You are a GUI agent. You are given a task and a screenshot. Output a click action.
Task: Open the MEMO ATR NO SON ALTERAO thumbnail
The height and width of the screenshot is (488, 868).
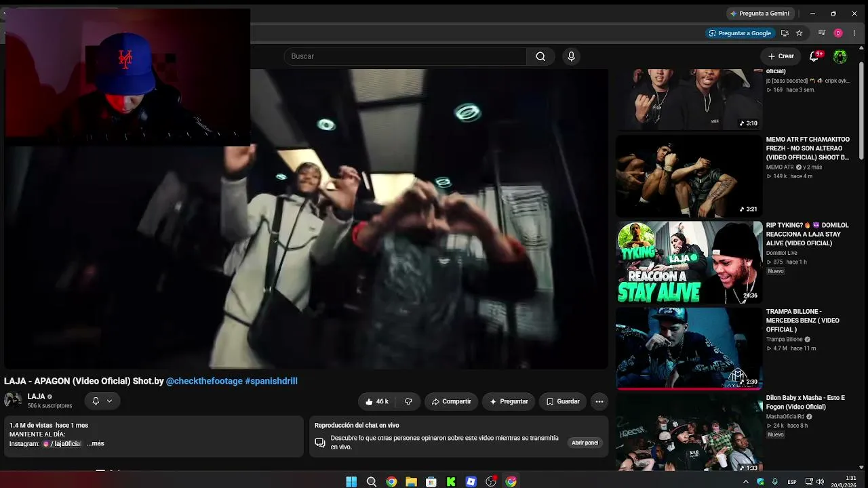point(689,176)
